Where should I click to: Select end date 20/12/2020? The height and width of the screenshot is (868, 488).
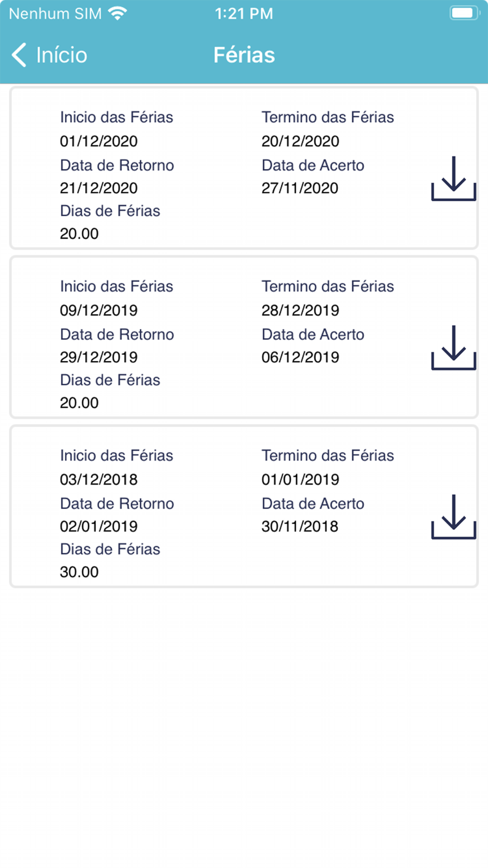(300, 141)
